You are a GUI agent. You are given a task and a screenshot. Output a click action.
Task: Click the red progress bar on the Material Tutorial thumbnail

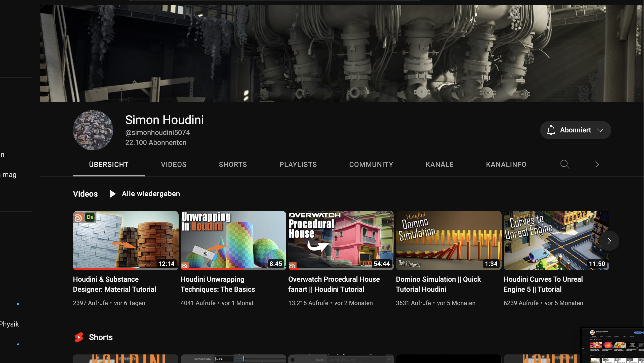click(x=104, y=269)
